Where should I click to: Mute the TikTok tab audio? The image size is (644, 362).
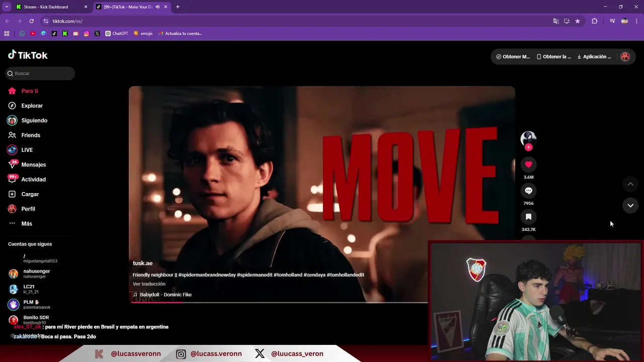coord(158,7)
